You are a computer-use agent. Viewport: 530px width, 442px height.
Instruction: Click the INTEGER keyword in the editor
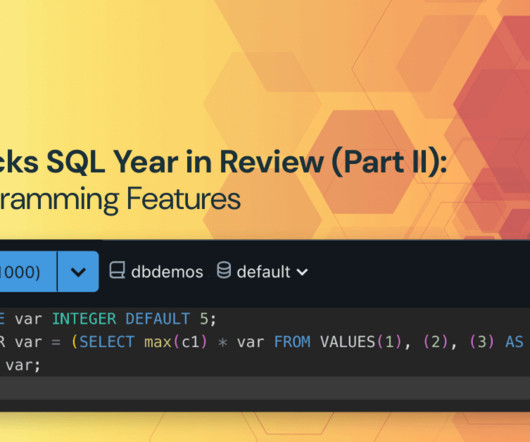pos(84,319)
